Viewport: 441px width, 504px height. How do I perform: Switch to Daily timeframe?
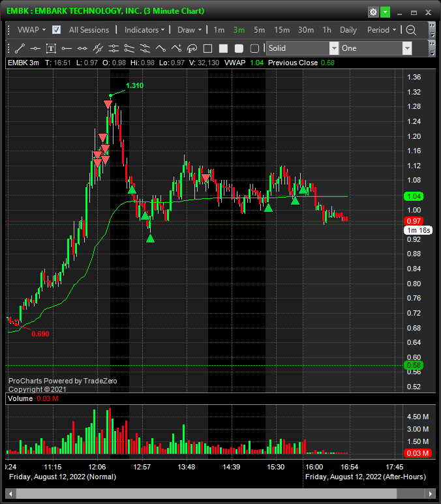click(348, 30)
